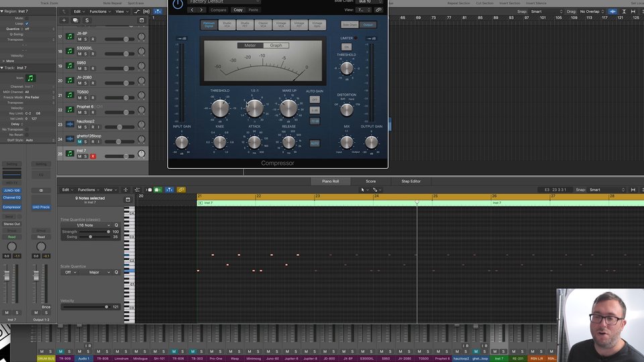Image resolution: width=644 pixels, height=362 pixels.
Task: Click the automation curve icon in tracks toolbar
Action: [137, 11]
